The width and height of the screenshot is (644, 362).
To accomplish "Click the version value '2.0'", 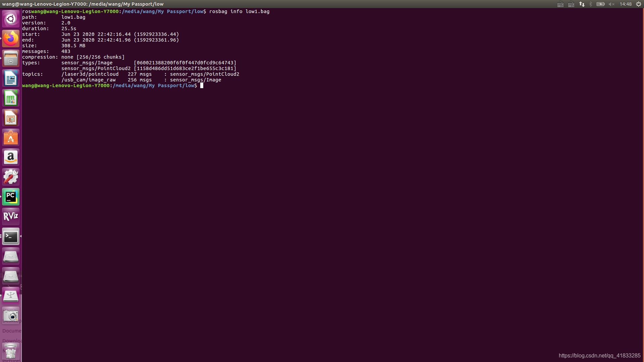I will click(x=66, y=23).
